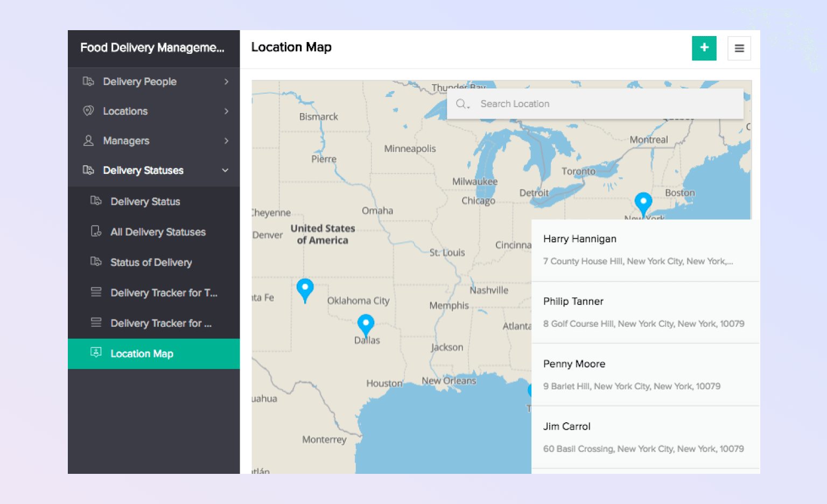
Task: Click the green plus add button
Action: point(704,48)
